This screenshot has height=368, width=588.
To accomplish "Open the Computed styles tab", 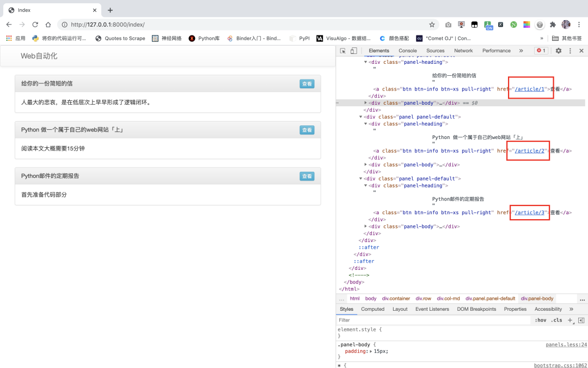I will coord(372,309).
